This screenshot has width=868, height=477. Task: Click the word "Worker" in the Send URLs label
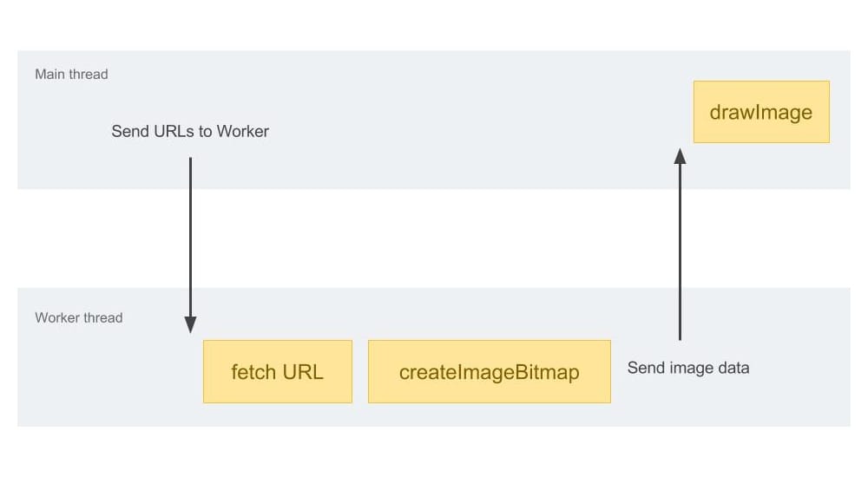click(243, 132)
